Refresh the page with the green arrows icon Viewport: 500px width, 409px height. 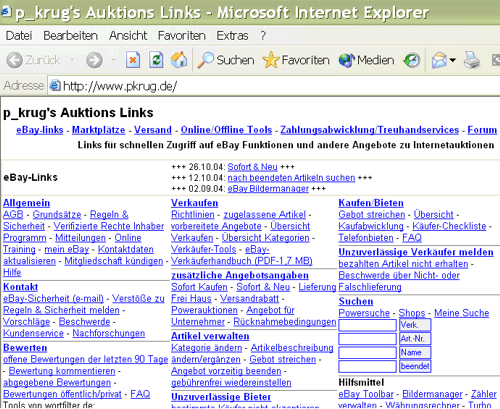pos(156,60)
